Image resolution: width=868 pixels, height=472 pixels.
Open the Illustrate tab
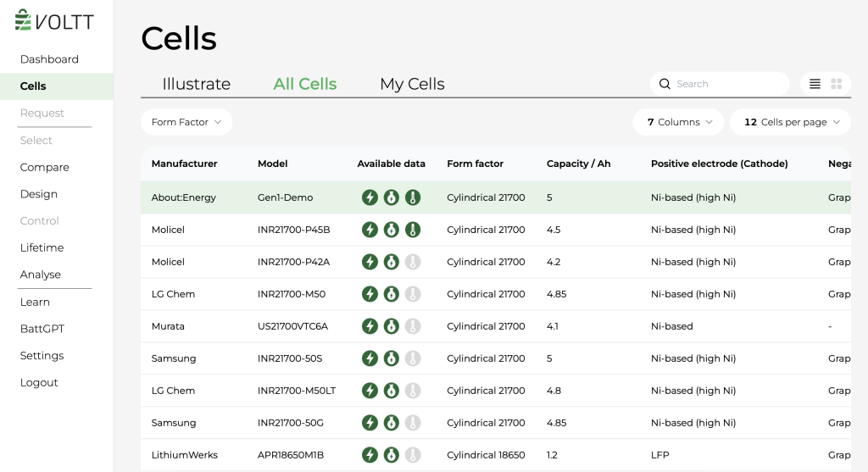(x=197, y=84)
